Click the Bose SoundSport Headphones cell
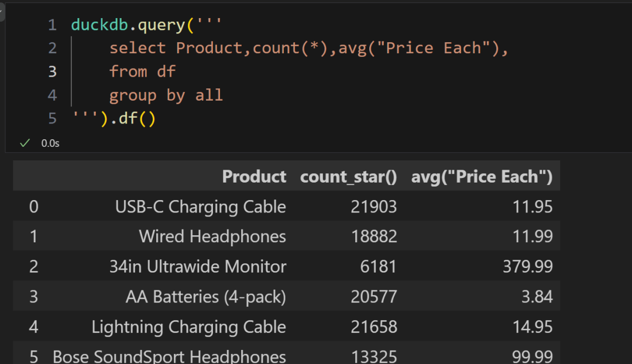 click(169, 356)
